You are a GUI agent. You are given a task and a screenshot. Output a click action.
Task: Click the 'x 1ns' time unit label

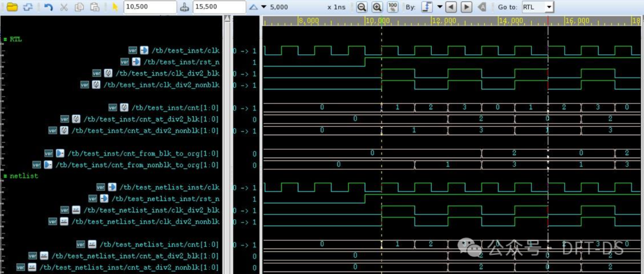[337, 7]
